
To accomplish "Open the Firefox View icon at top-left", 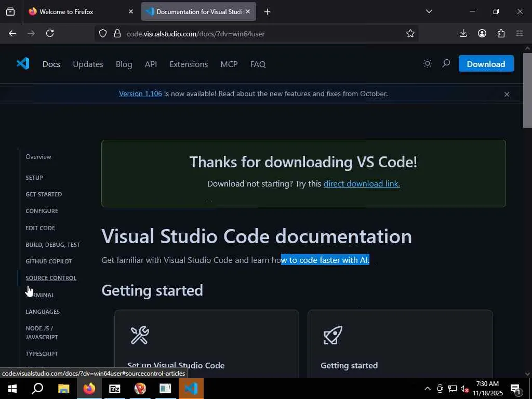I will [x=10, y=11].
